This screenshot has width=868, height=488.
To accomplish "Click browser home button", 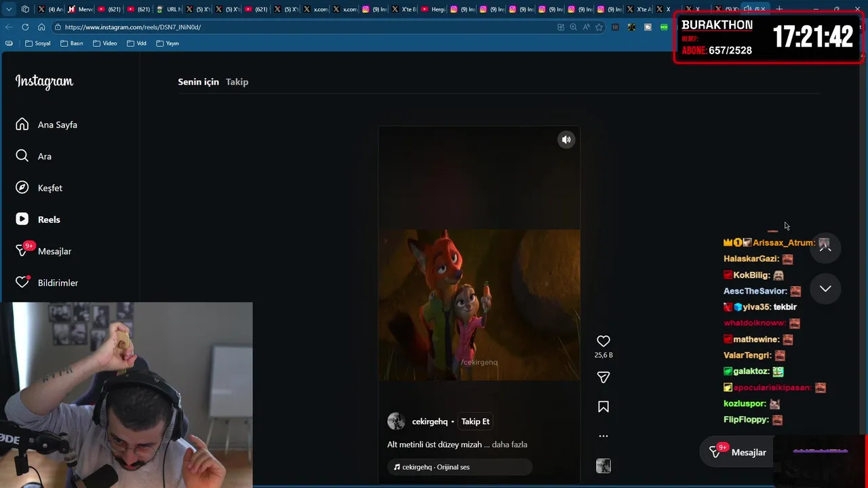I will (x=41, y=27).
